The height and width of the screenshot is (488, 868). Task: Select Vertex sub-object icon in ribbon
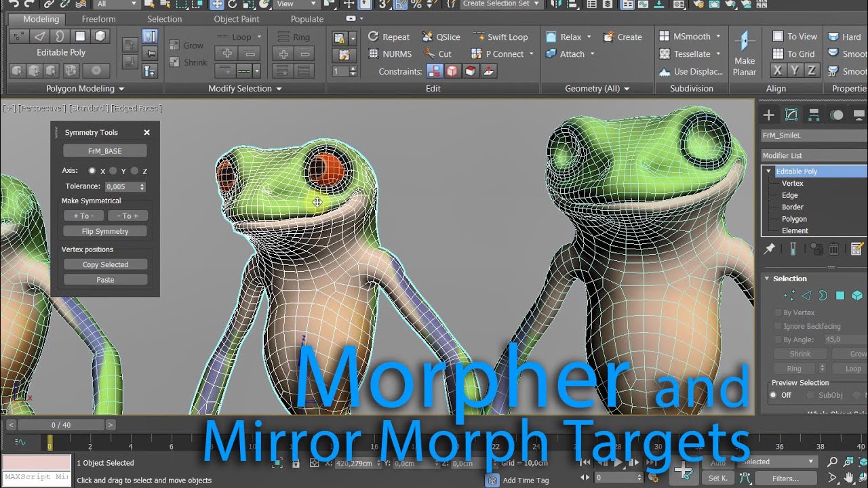click(x=19, y=36)
